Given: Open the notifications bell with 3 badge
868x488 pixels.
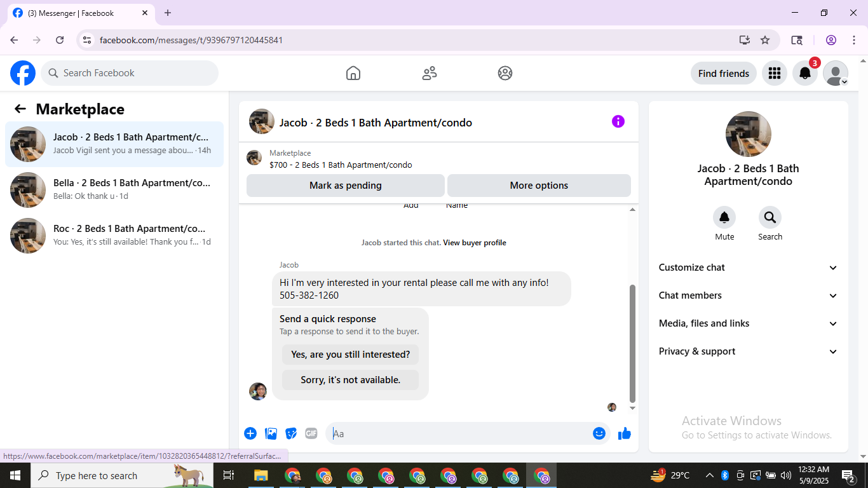Looking at the screenshot, I should tap(805, 73).
